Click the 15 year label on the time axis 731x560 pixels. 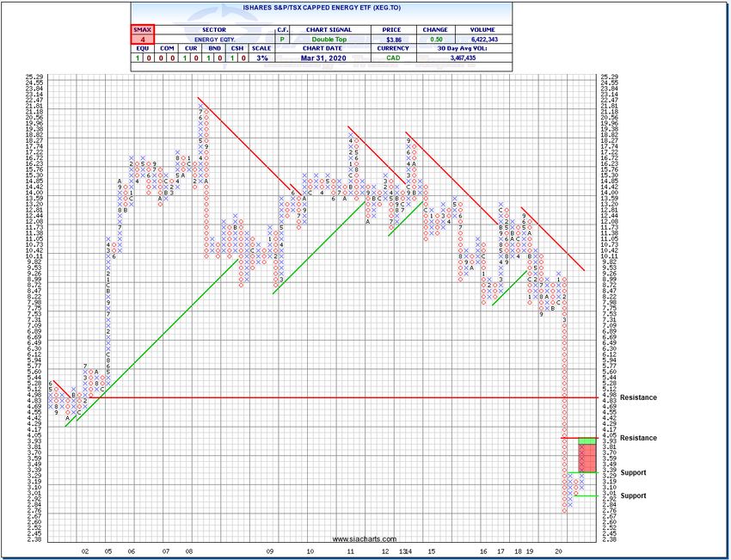click(x=431, y=551)
